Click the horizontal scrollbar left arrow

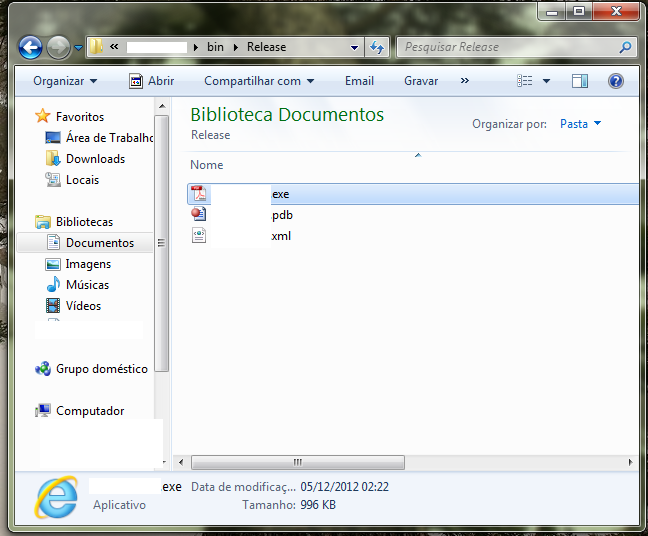coord(181,462)
